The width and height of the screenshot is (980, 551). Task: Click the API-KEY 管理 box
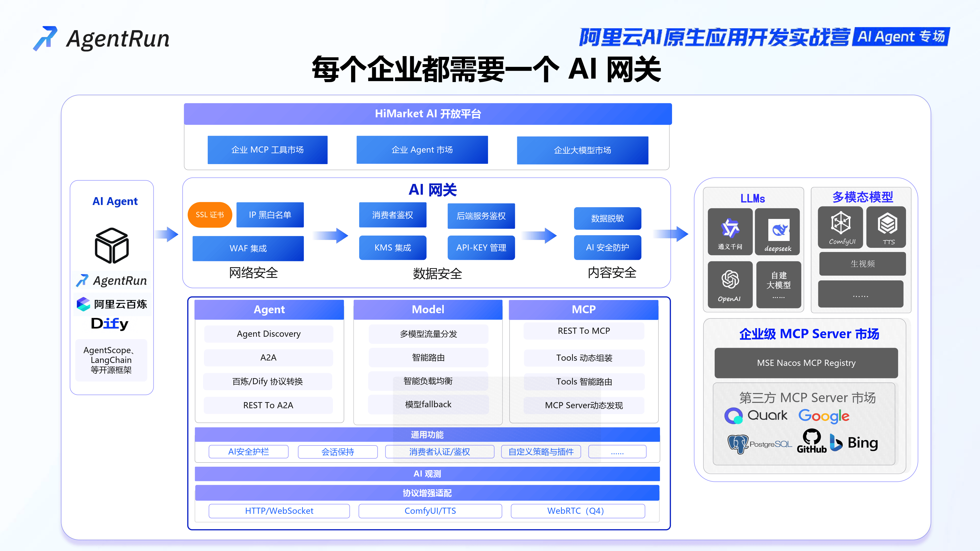(x=481, y=248)
